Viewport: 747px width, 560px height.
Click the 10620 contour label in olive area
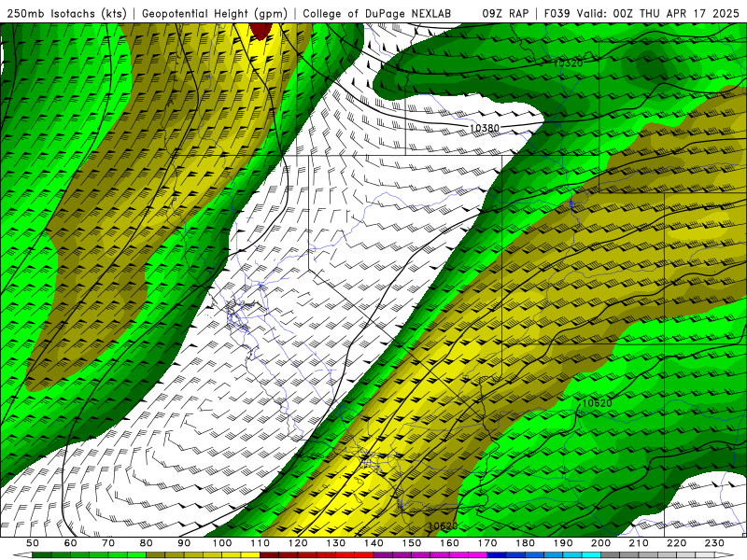(x=443, y=525)
